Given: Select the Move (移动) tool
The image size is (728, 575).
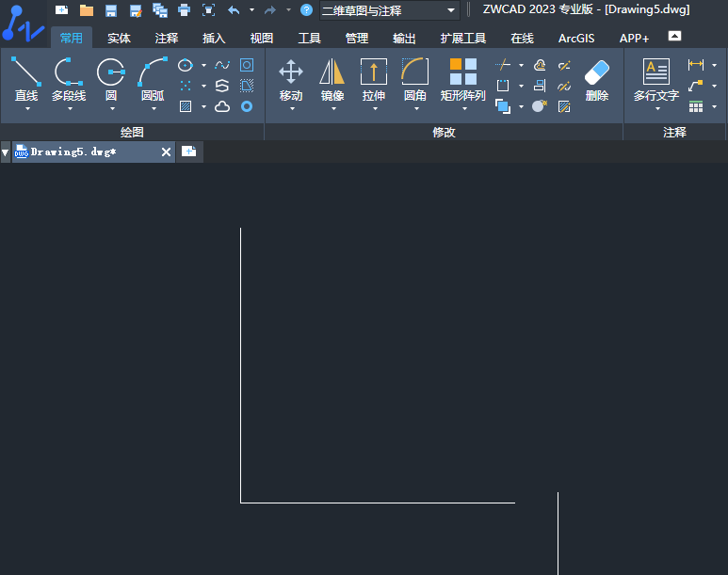Looking at the screenshot, I should (291, 79).
